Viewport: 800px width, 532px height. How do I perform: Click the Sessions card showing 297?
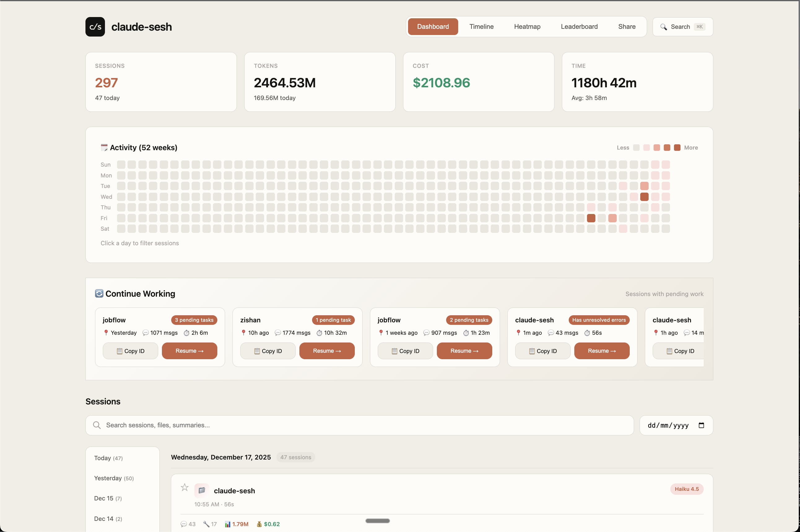pyautogui.click(x=161, y=82)
